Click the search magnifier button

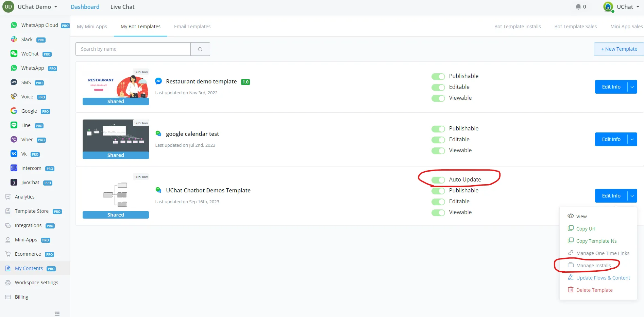click(200, 49)
